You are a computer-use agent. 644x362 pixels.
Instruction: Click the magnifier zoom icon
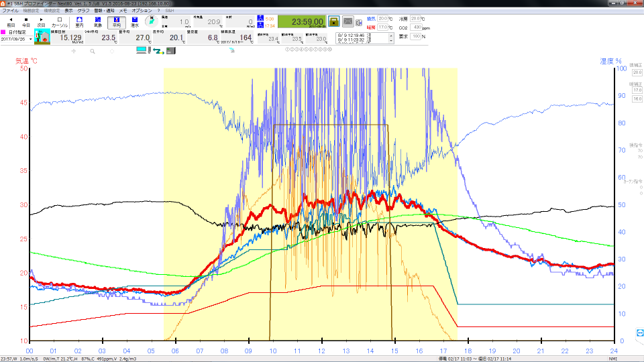tap(93, 51)
